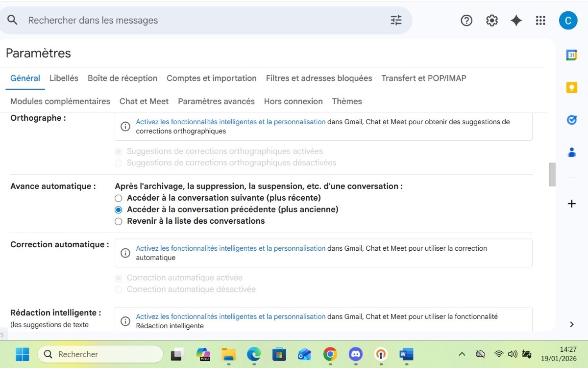
Task: Open the Google apps launcher grid
Action: (x=540, y=20)
